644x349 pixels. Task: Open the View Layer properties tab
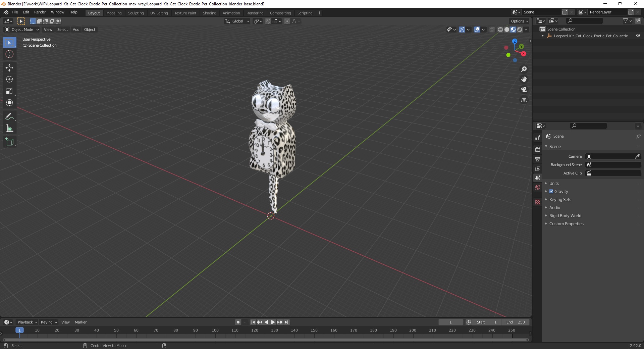(538, 168)
